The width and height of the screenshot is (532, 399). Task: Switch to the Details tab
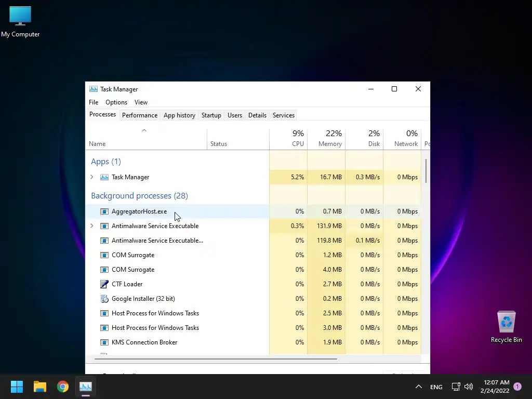tap(257, 115)
